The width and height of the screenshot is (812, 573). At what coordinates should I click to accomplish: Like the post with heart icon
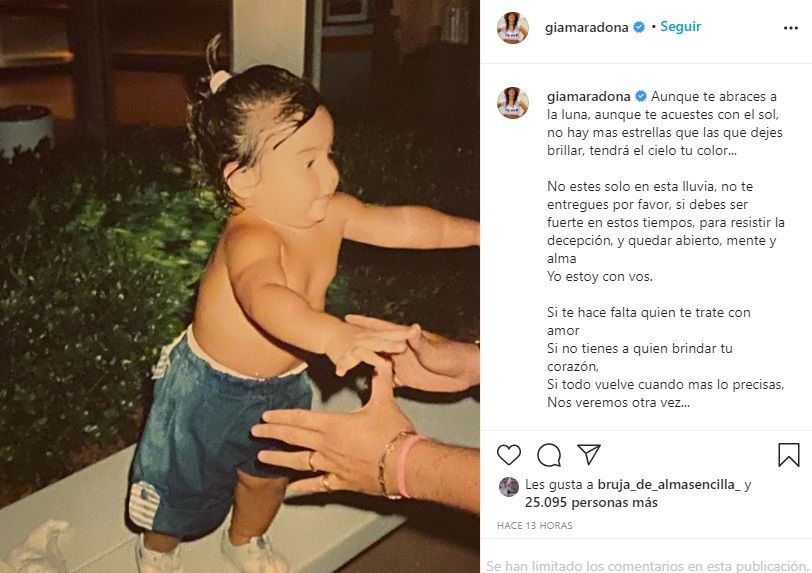coord(509,455)
